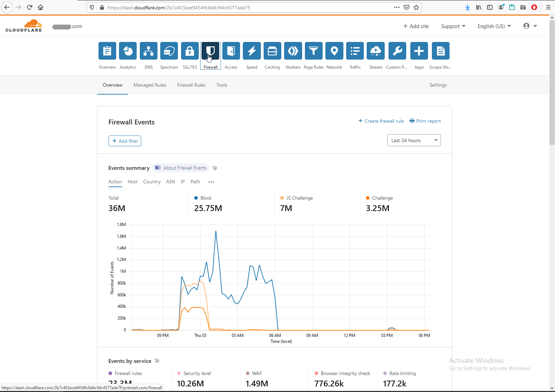Toggle the JS Challenge series legend

pos(297,198)
